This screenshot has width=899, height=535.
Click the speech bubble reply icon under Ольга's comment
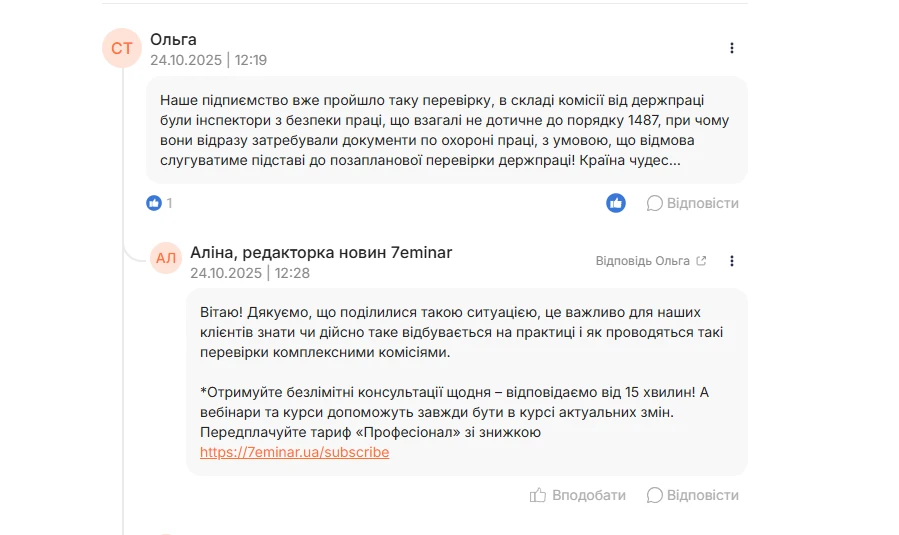654,203
